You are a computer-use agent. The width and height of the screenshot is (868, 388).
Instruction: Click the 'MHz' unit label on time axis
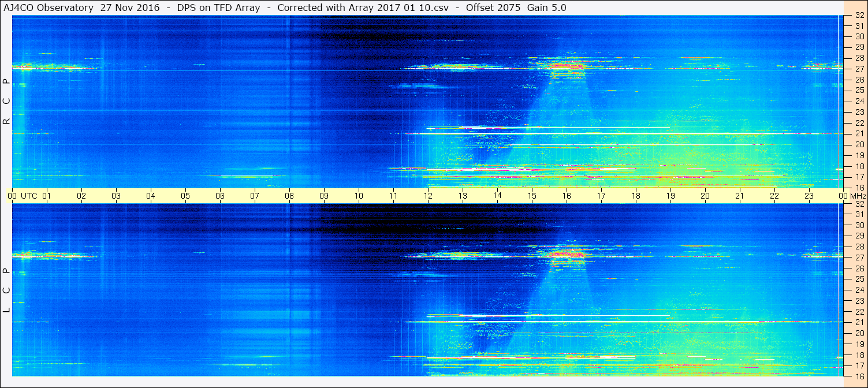tap(857, 196)
